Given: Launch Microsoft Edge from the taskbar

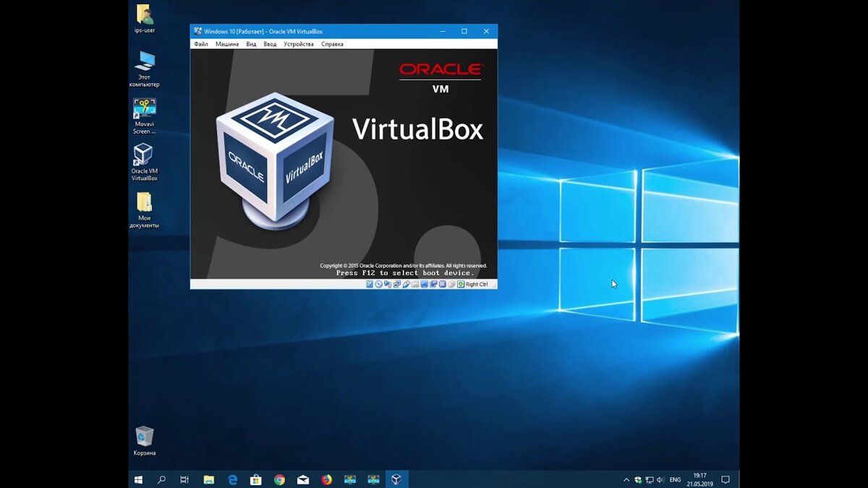Looking at the screenshot, I should [232, 479].
